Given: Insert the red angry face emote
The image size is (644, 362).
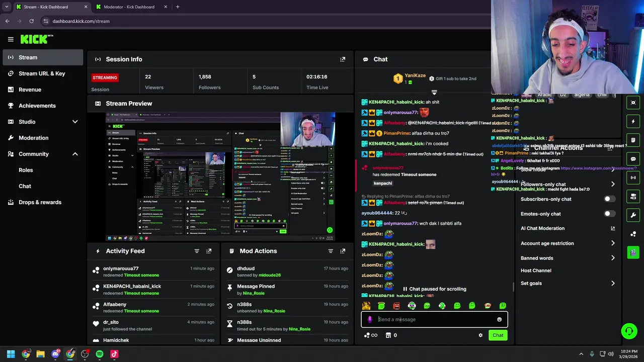Looking at the screenshot, I should tap(396, 306).
